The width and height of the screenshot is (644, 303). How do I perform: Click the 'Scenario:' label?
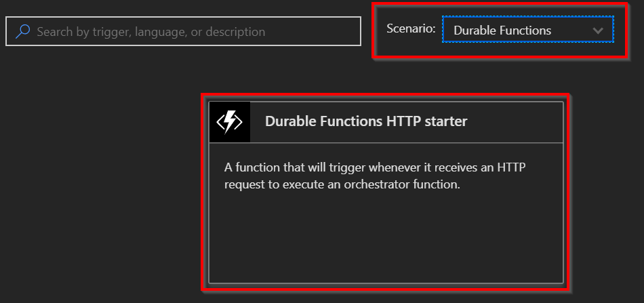point(411,28)
